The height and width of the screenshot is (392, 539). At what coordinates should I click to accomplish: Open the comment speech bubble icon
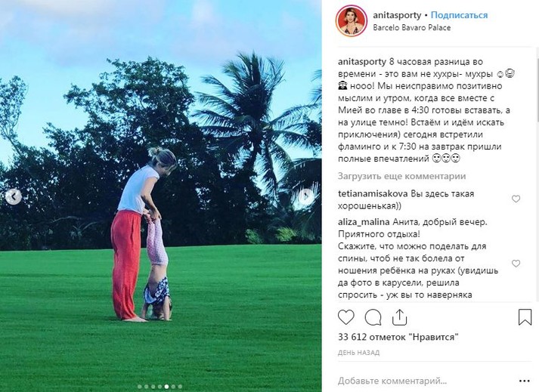(x=373, y=317)
